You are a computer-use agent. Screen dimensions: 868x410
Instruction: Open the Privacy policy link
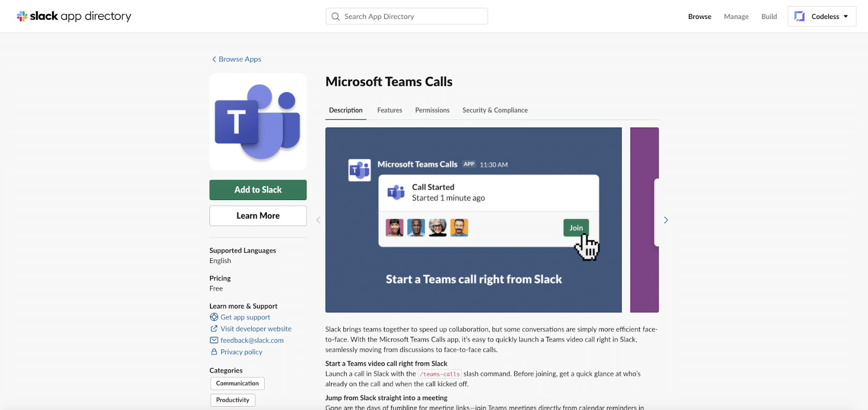pyautogui.click(x=241, y=352)
